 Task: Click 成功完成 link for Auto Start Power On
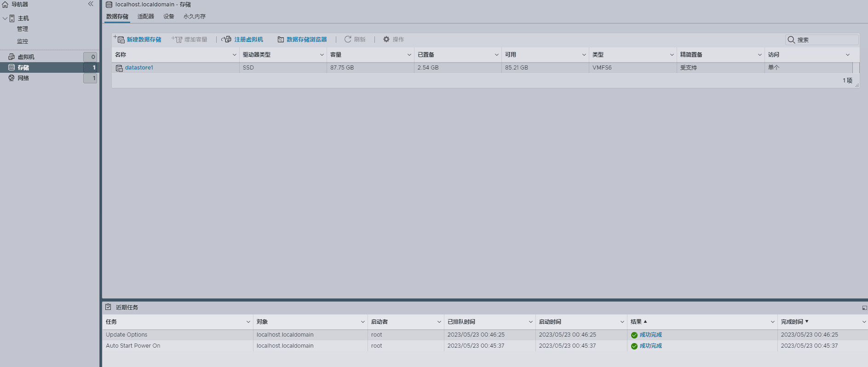tap(650, 346)
